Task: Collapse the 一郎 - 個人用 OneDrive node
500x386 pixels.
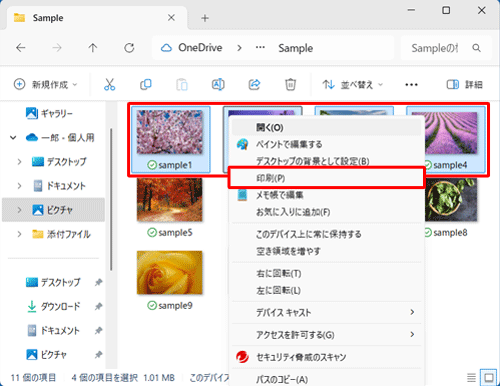Action: coord(13,137)
